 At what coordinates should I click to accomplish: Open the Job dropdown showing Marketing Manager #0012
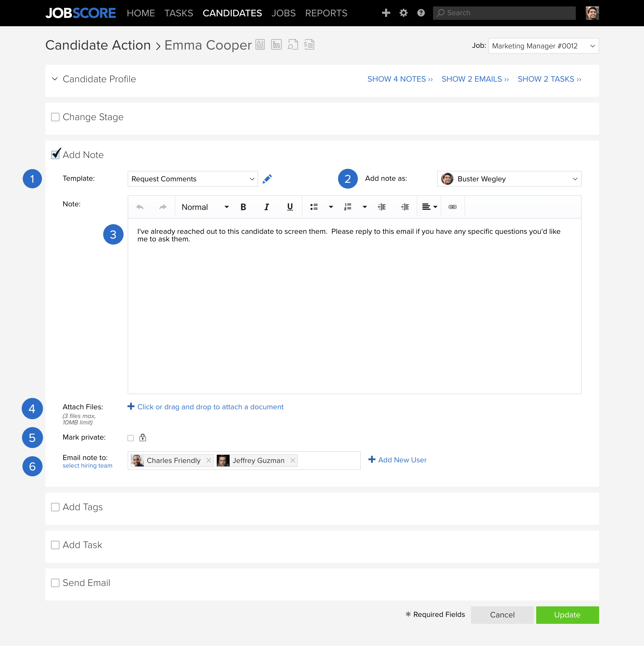(x=543, y=46)
